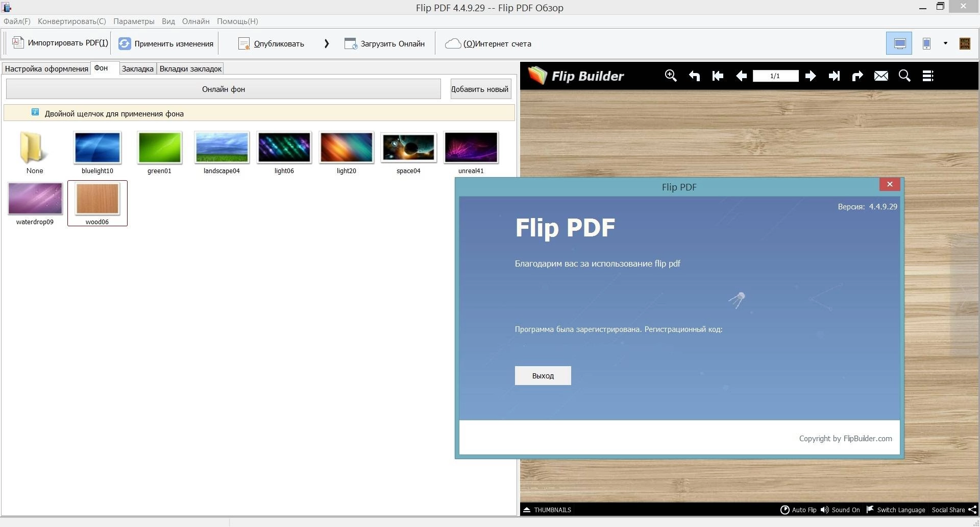
Task: Click the email envelope icon
Action: [881, 76]
